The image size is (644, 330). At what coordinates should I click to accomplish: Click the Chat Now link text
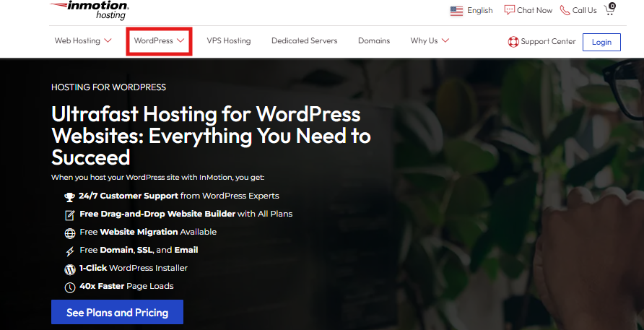click(x=535, y=10)
